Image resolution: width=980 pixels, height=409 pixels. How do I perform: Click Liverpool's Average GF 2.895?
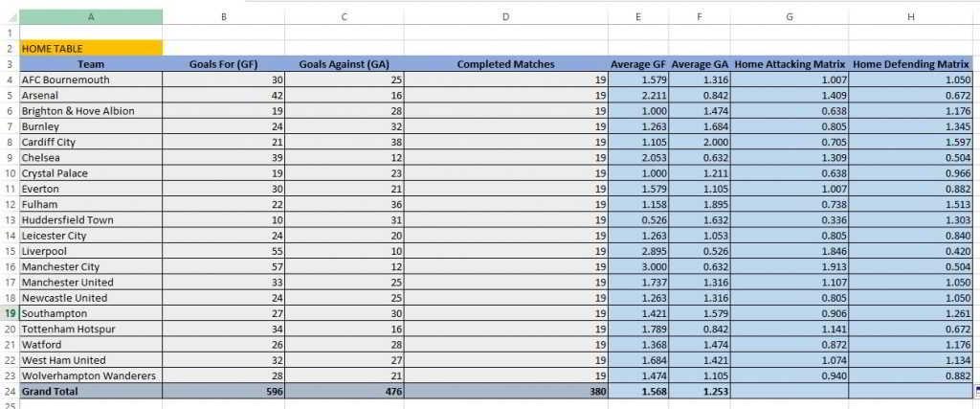click(638, 251)
